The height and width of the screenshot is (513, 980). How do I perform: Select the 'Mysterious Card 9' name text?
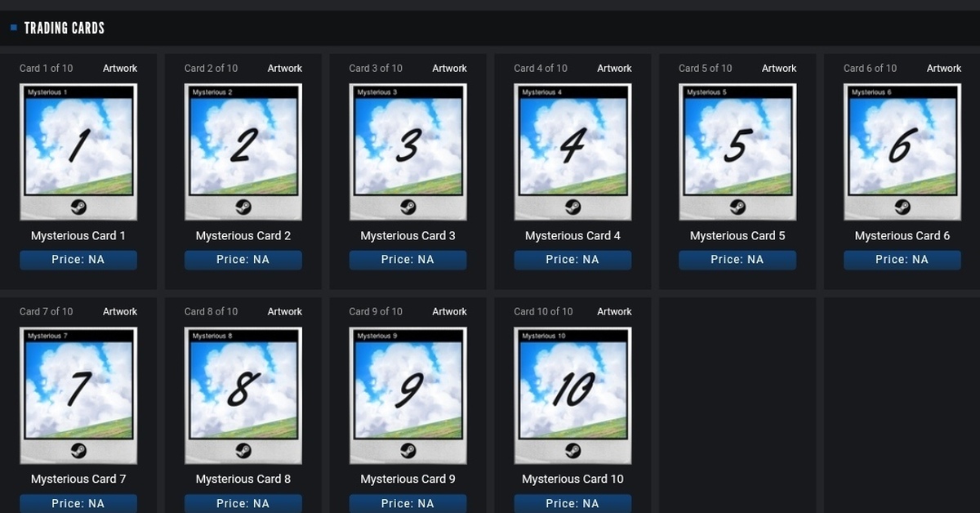(408, 480)
